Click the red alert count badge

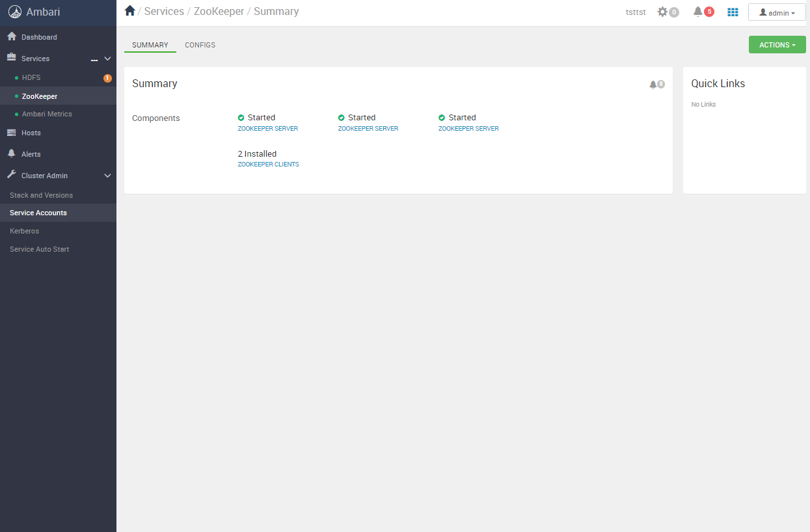pos(709,12)
